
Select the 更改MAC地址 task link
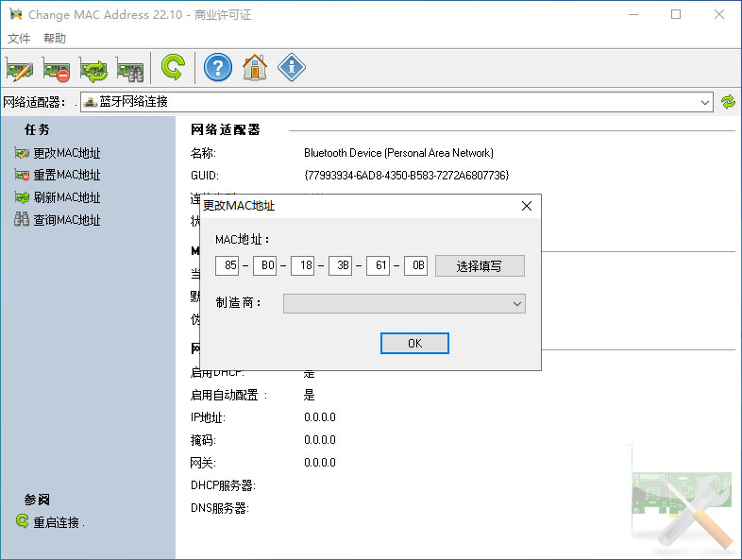click(67, 153)
